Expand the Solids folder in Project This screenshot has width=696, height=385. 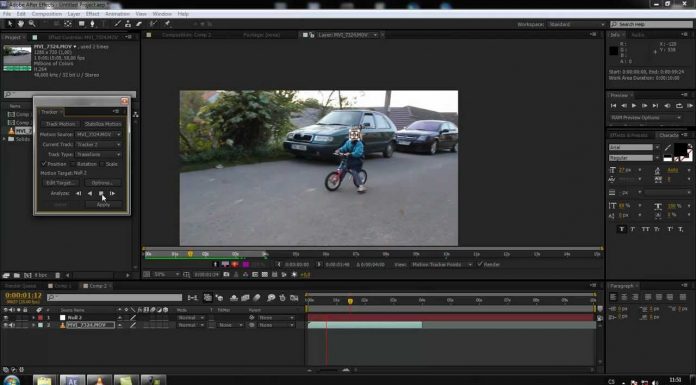(x=5, y=139)
